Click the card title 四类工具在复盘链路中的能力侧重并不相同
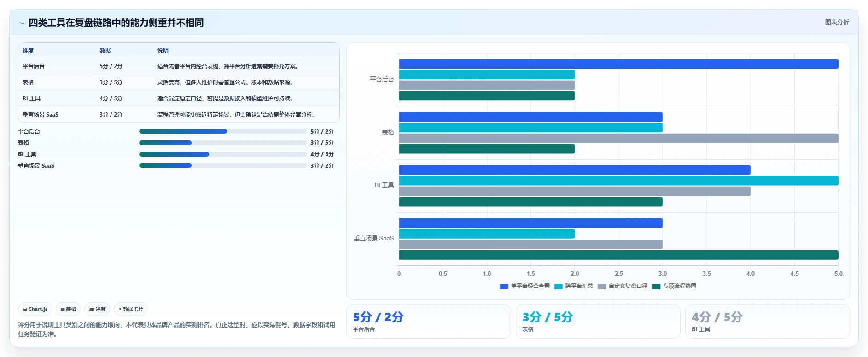Screen dimensions: 868x357 point(116,23)
